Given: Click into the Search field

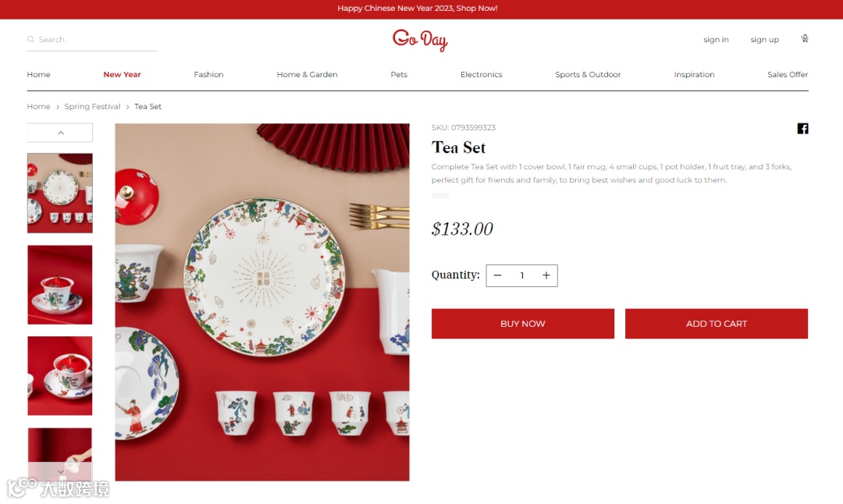Looking at the screenshot, I should [92, 40].
